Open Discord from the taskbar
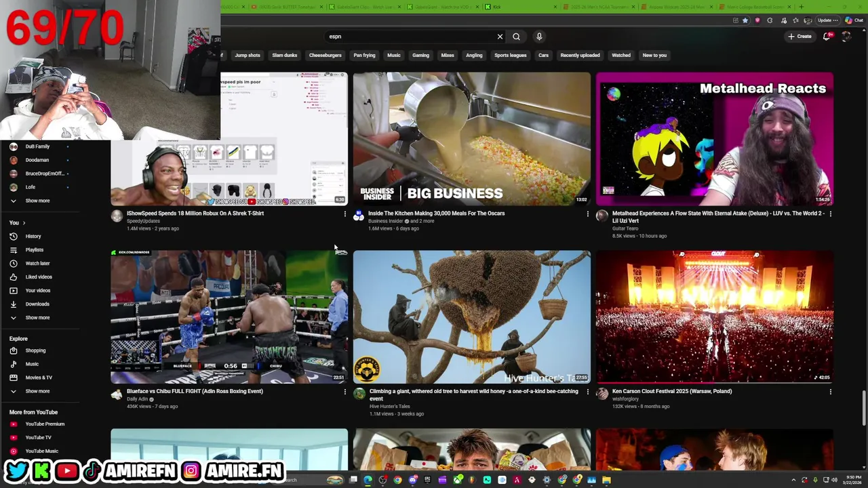The image size is (868, 488). 413,480
